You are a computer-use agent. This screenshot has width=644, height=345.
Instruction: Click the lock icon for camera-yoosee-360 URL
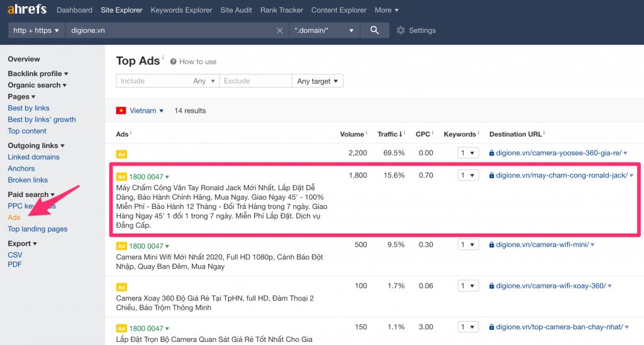pyautogui.click(x=492, y=153)
